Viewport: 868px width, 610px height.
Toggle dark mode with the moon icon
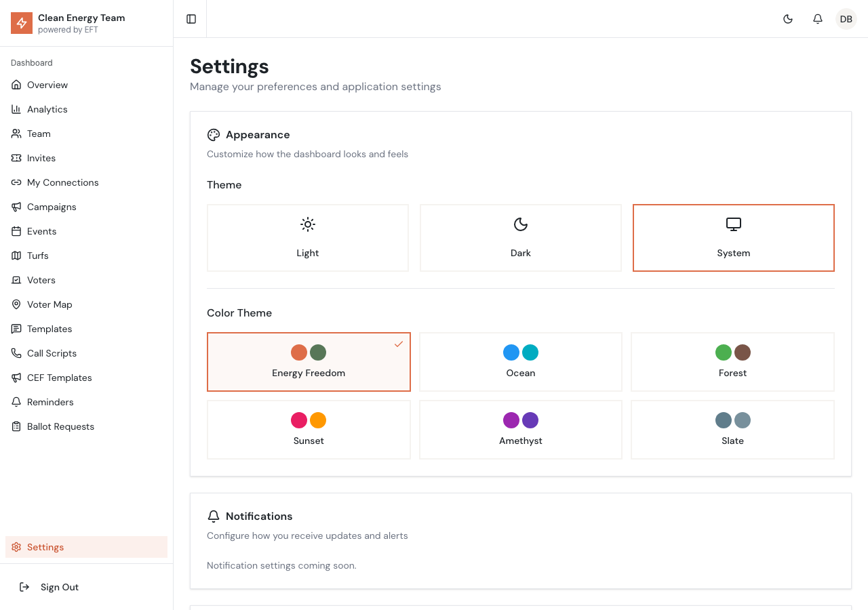tap(788, 19)
